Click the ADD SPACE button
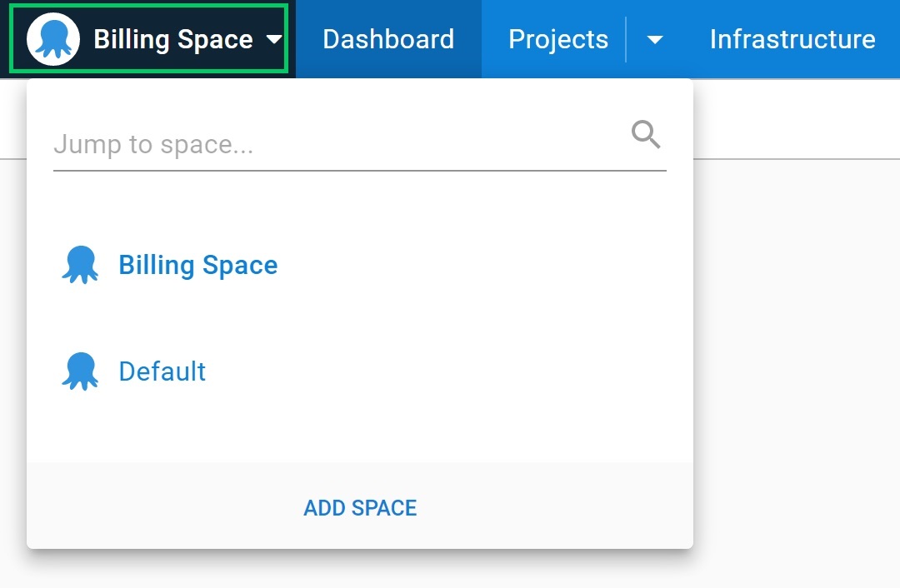The width and height of the screenshot is (900, 588). pyautogui.click(x=360, y=508)
